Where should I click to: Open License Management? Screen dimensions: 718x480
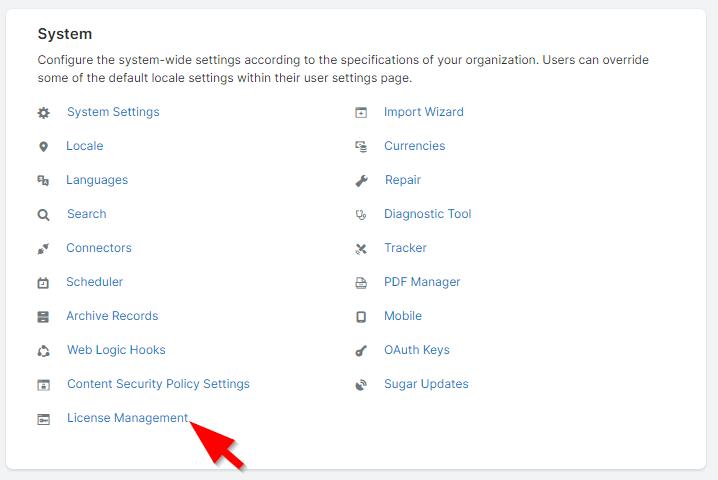click(128, 418)
